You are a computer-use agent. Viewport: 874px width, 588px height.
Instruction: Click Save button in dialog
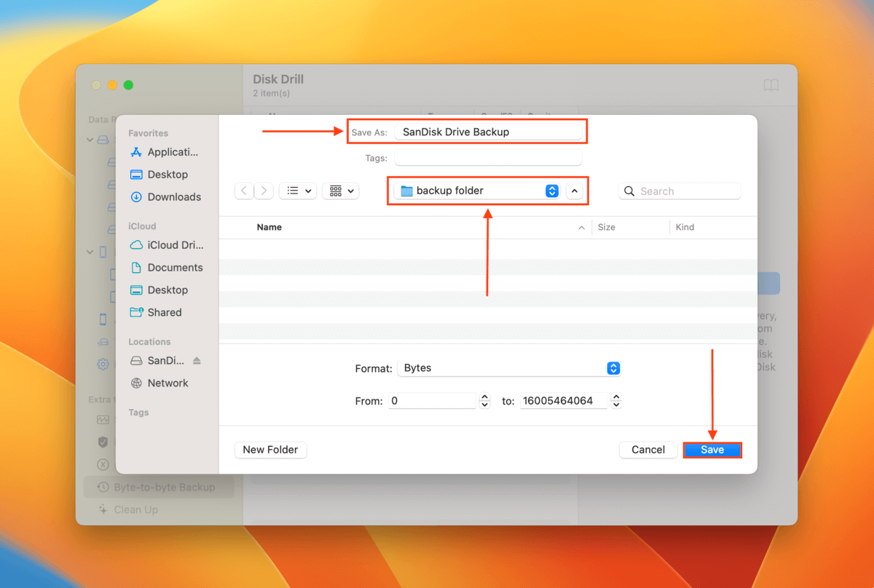(712, 450)
